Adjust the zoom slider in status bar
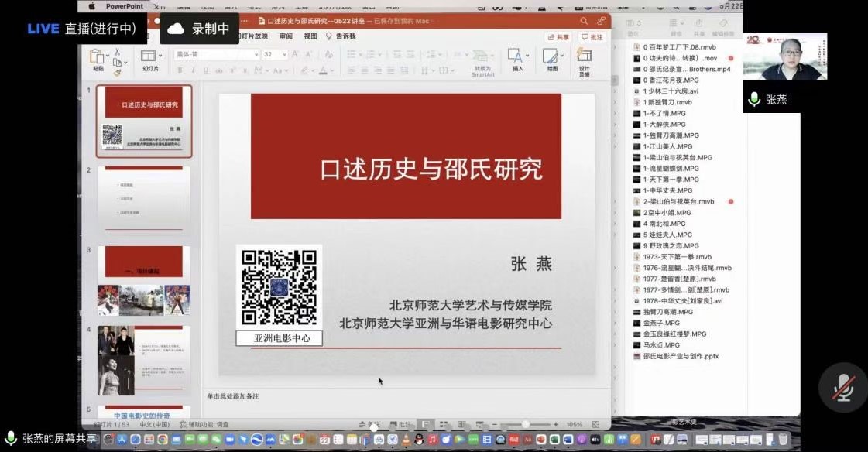 coord(527,424)
